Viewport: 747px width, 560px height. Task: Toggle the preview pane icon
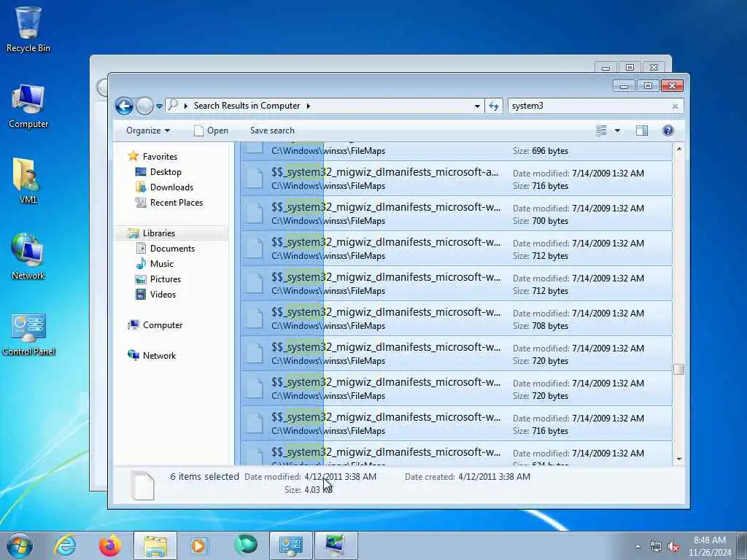(x=642, y=131)
